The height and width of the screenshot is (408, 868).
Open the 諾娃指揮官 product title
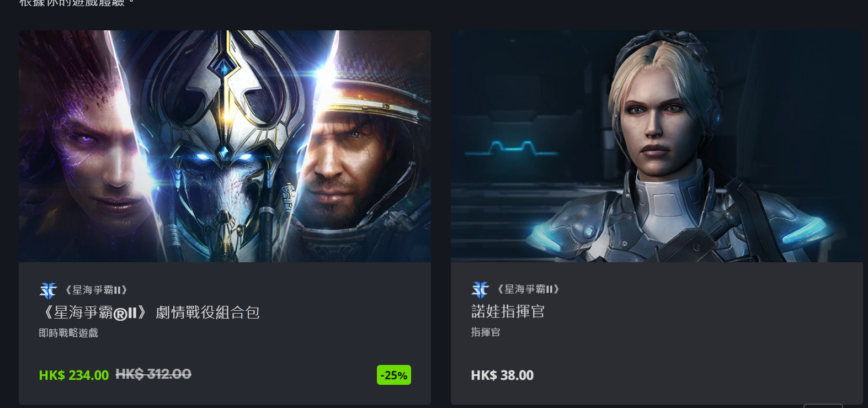point(508,311)
